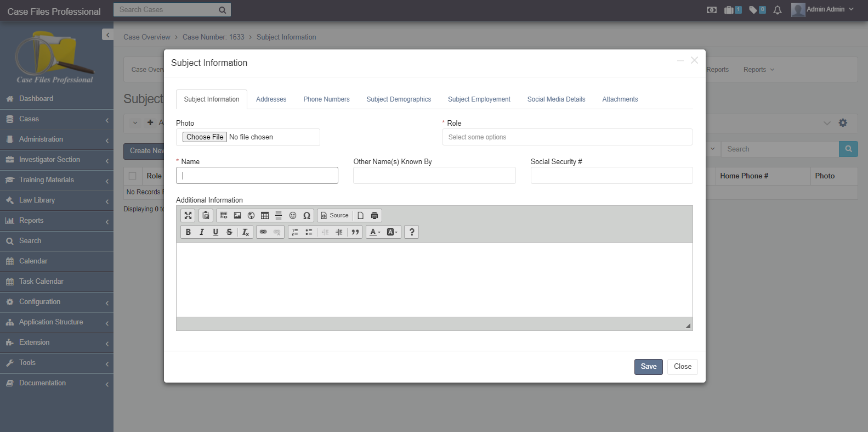
Task: Open the Role options dropdown
Action: point(567,137)
